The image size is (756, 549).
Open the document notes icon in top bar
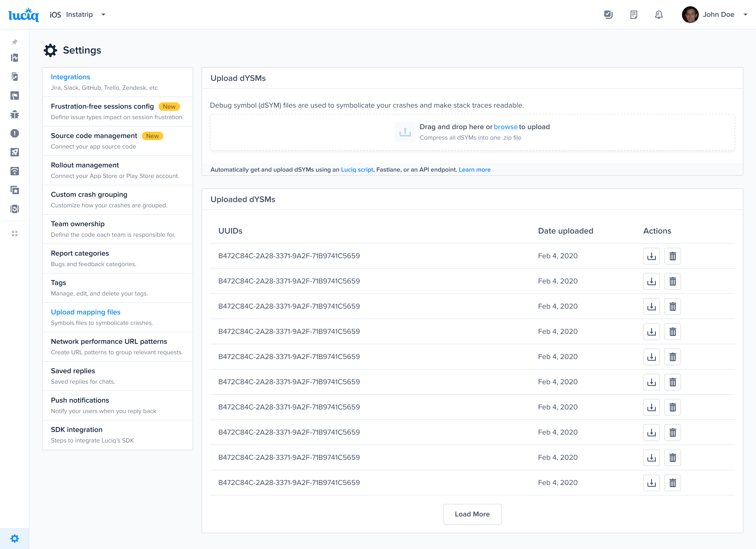tap(634, 15)
